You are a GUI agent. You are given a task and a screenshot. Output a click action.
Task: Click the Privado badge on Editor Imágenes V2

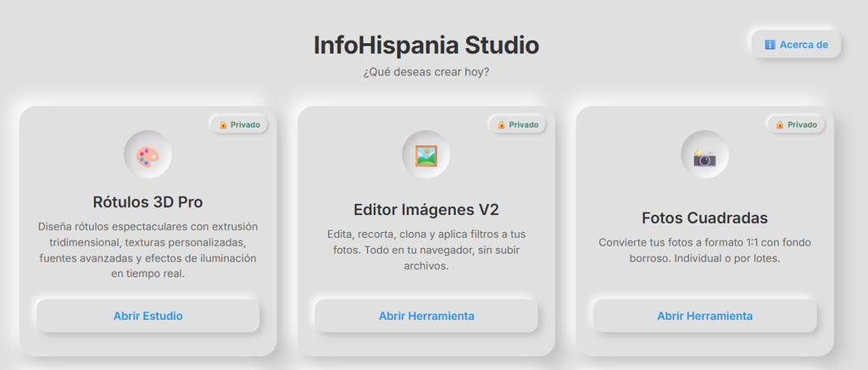[x=518, y=124]
